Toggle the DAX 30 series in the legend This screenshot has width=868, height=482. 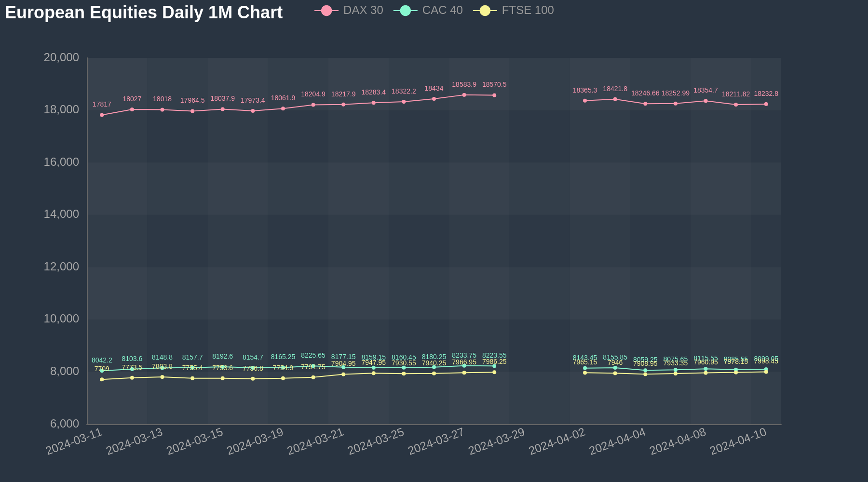click(349, 10)
